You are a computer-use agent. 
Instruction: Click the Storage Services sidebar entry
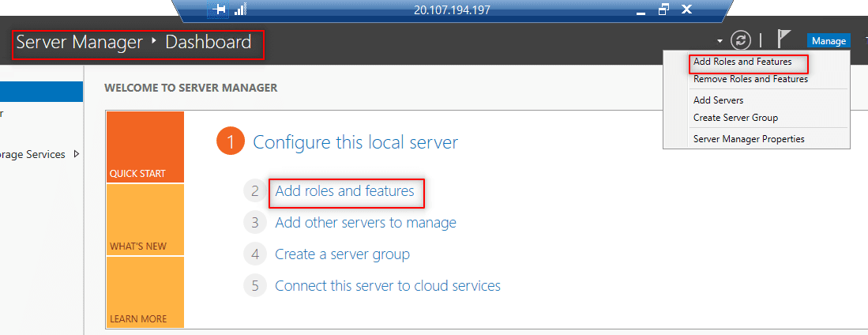tap(32, 155)
